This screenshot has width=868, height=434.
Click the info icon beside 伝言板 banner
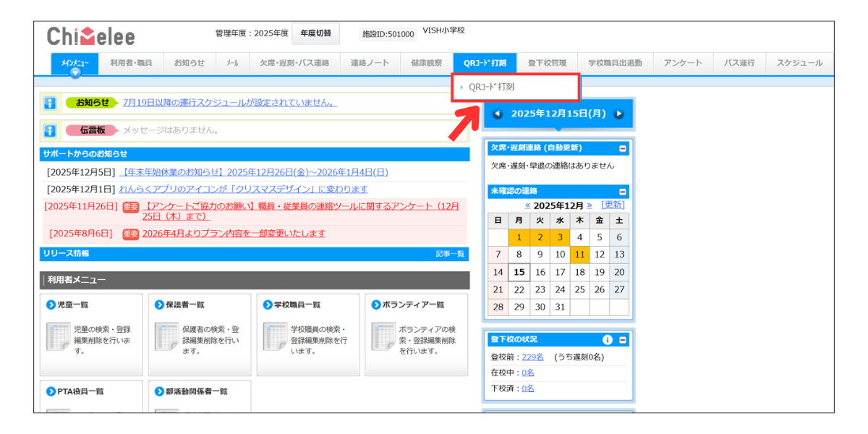click(51, 130)
